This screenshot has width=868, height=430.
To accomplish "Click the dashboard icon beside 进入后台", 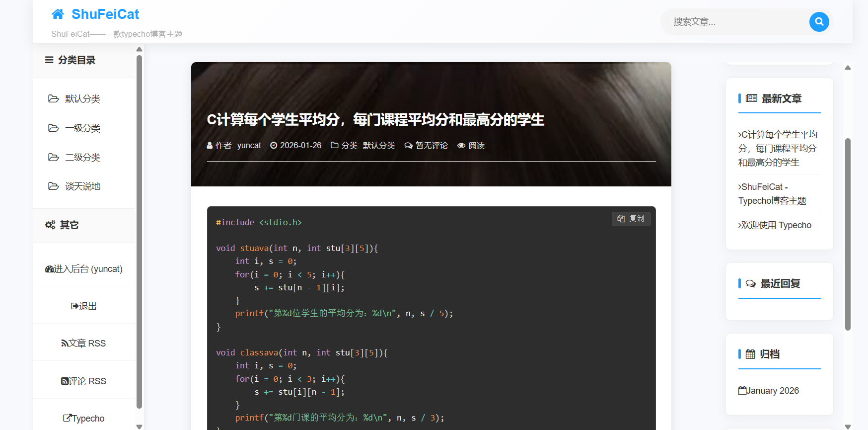I will [x=49, y=269].
